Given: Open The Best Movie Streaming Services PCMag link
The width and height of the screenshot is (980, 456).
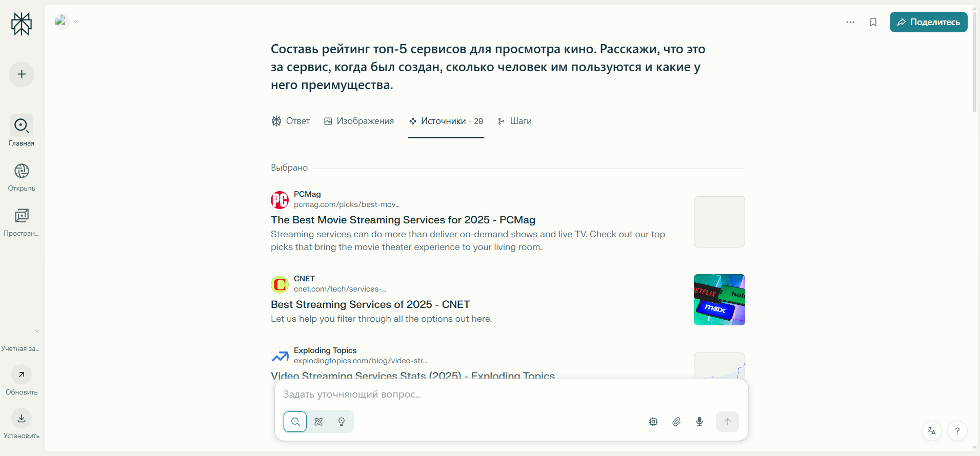Looking at the screenshot, I should pos(403,220).
